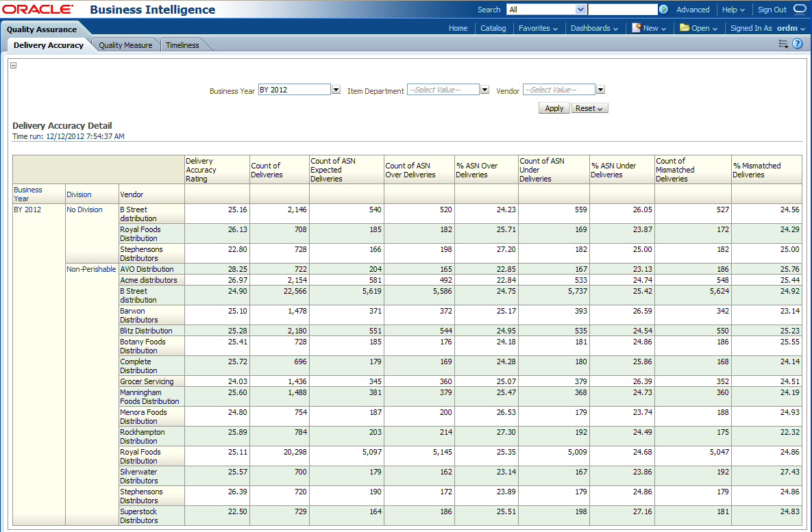Screen dimensions: 812x532
Task: Collapse the prompt section with minus icon
Action: tap(13, 66)
